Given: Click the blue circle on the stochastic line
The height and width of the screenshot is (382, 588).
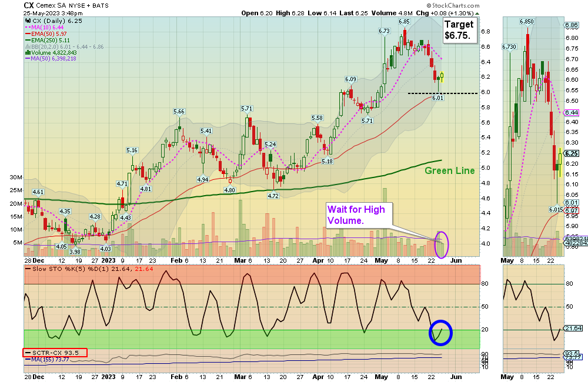Looking at the screenshot, I should click(x=440, y=332).
